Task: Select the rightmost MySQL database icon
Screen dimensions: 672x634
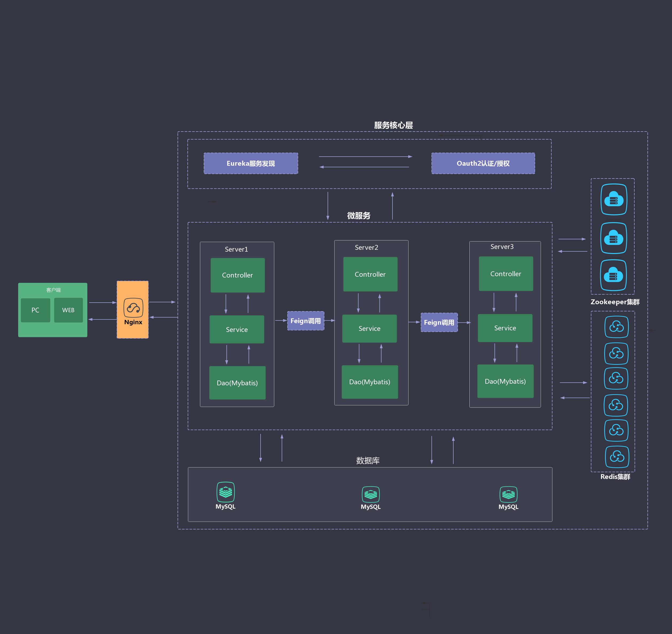Action: coord(508,494)
